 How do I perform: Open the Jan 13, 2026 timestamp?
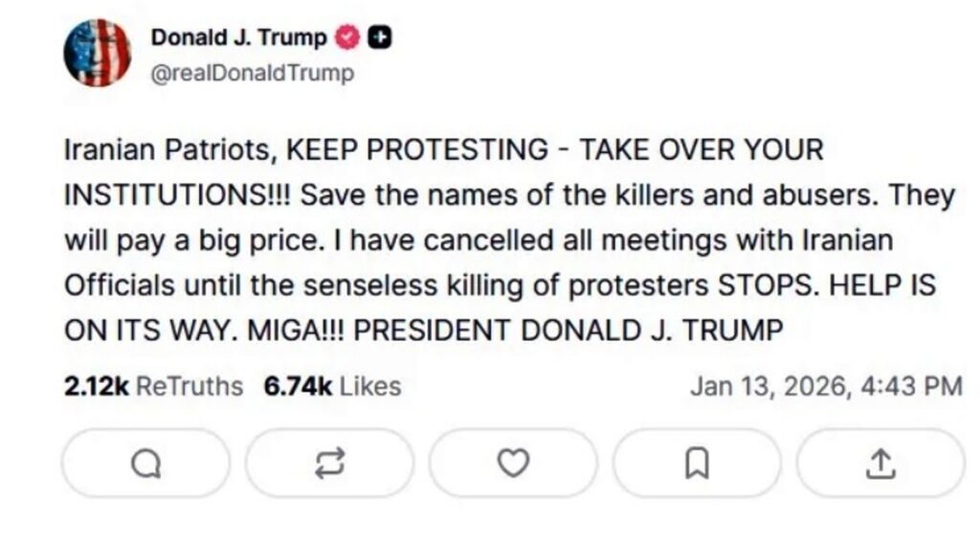coord(825,386)
